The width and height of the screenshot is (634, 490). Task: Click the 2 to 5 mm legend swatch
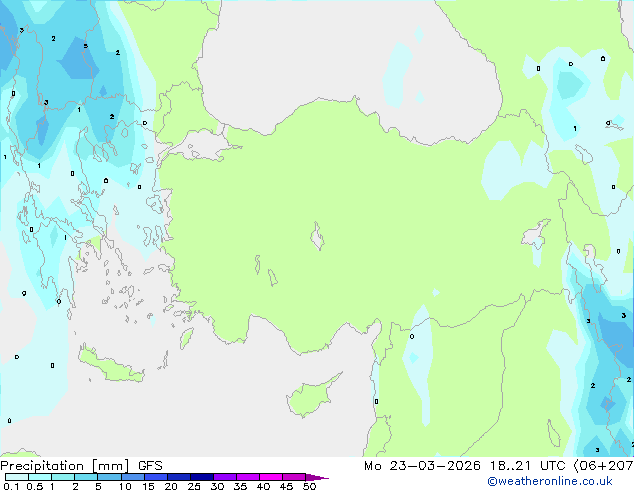(x=86, y=477)
